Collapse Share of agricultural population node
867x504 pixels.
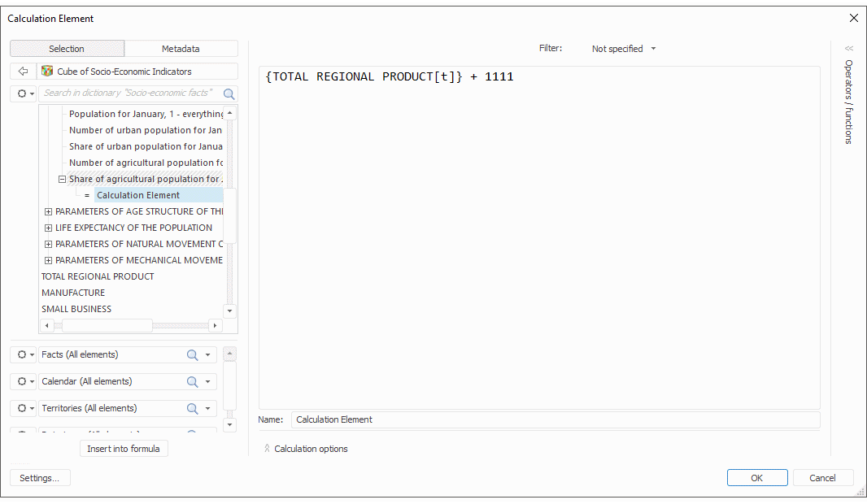[62, 179]
